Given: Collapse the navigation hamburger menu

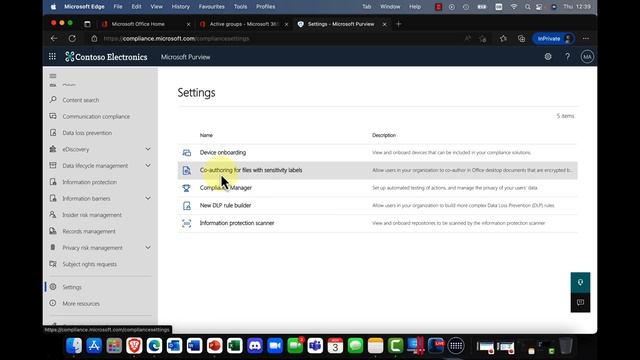Looking at the screenshot, I should pos(53,76).
